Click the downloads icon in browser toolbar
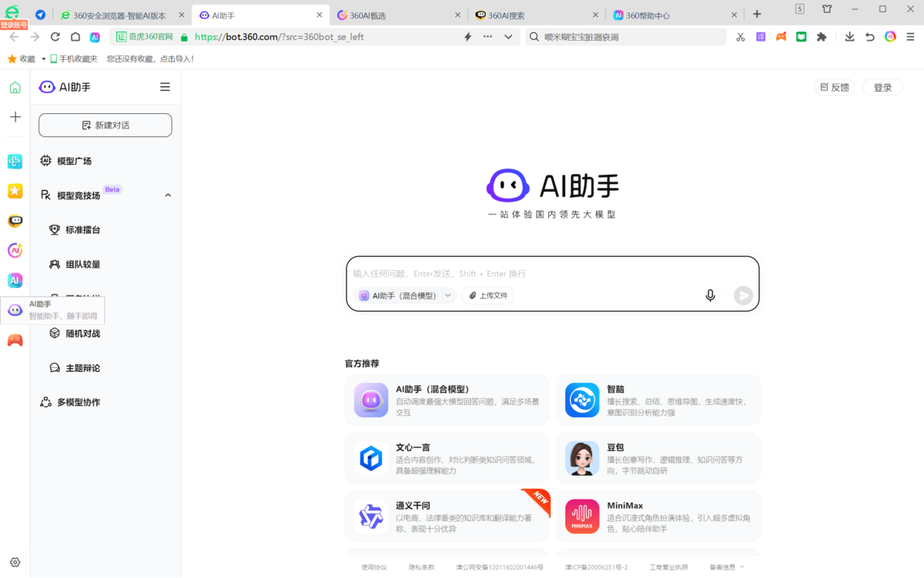The height and width of the screenshot is (578, 924). [x=849, y=36]
